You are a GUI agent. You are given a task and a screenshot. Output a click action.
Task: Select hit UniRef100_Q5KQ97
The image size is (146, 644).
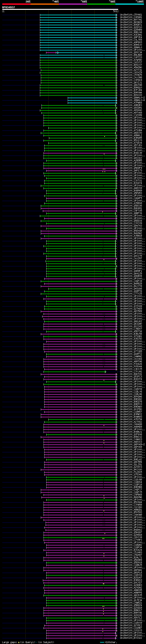[x=131, y=533]
